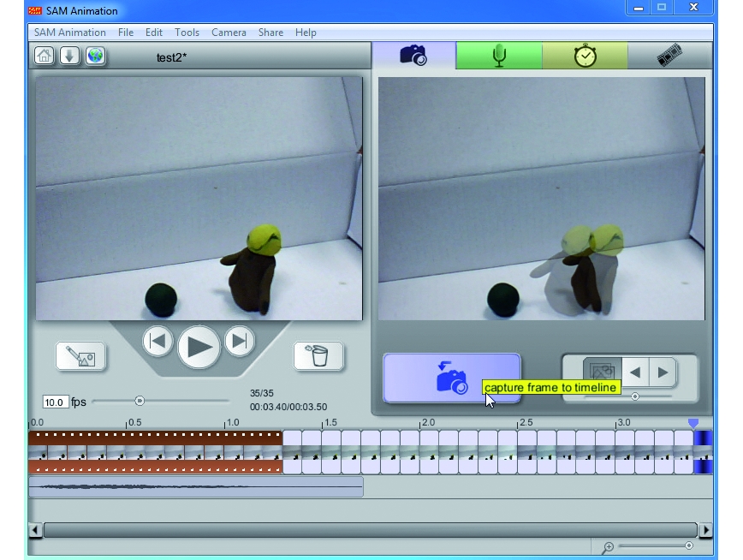
Task: Click the live camera onion-skin view
Action: [x=541, y=199]
